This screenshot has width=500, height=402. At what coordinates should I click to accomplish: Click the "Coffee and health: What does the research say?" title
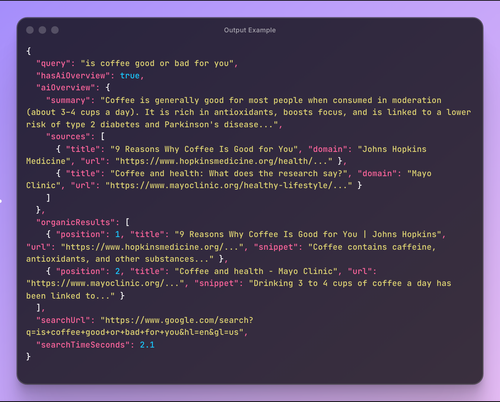click(x=229, y=173)
